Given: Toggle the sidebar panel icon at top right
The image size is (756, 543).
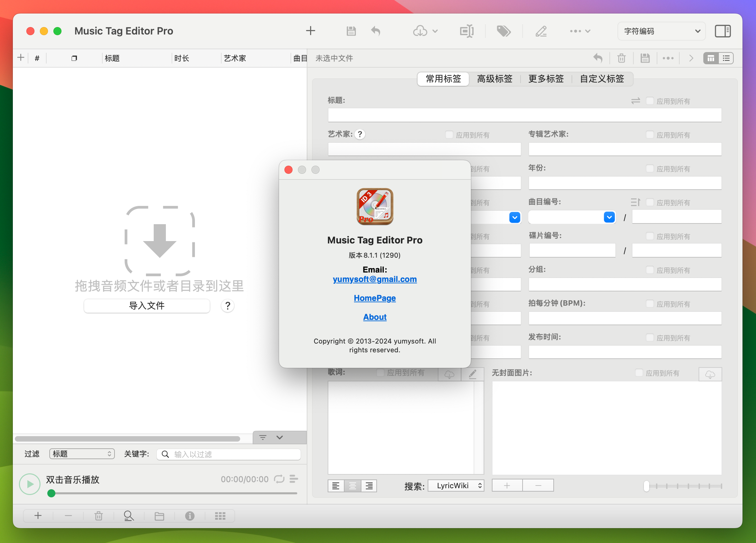Looking at the screenshot, I should click(x=723, y=31).
